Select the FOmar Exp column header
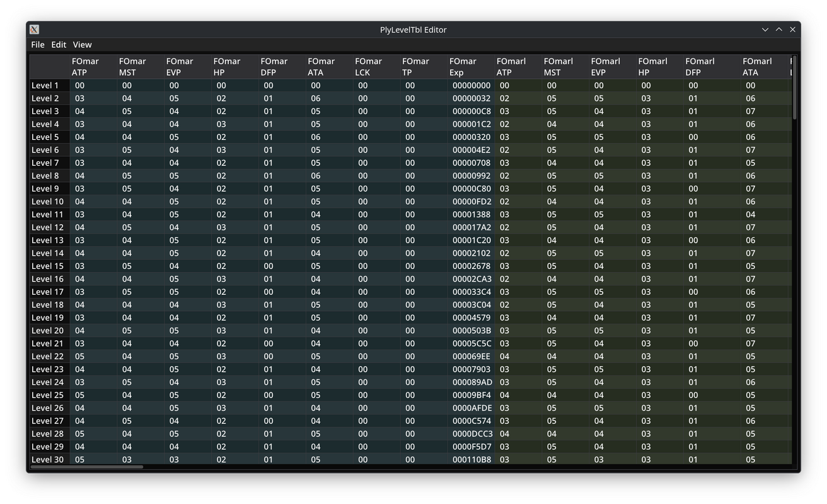This screenshot has width=827, height=504. click(x=470, y=67)
